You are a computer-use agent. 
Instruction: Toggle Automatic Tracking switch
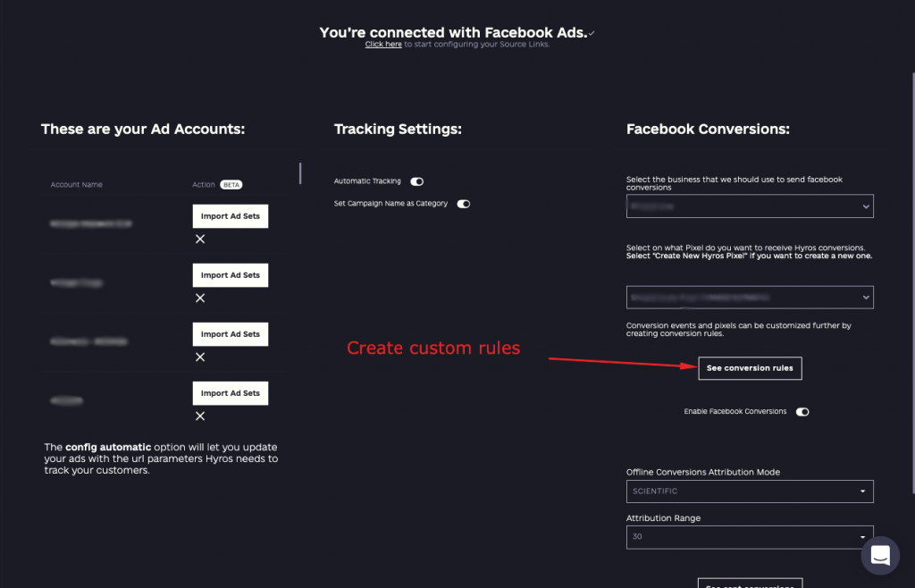[416, 181]
